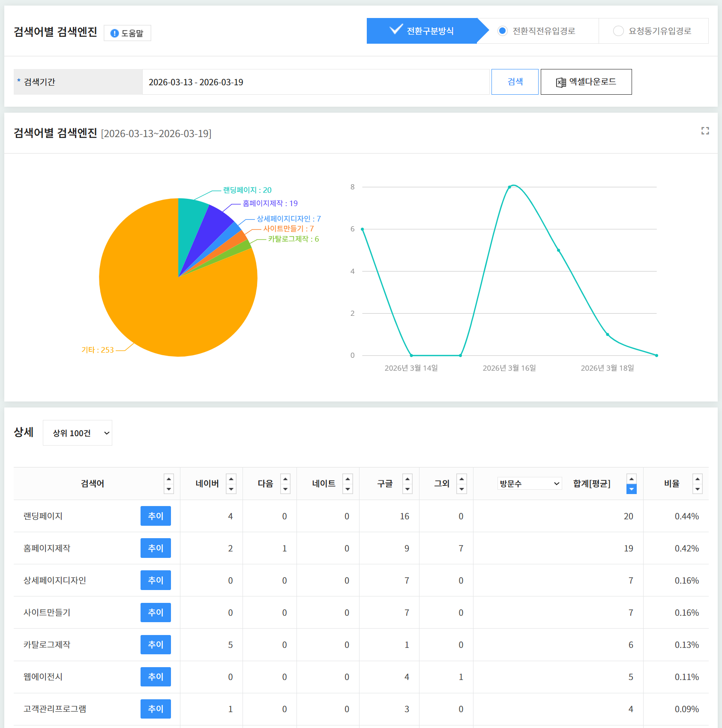This screenshot has height=728, width=722.
Task: Click 추이 button for 랜딩페이지 row
Action: coord(156,516)
